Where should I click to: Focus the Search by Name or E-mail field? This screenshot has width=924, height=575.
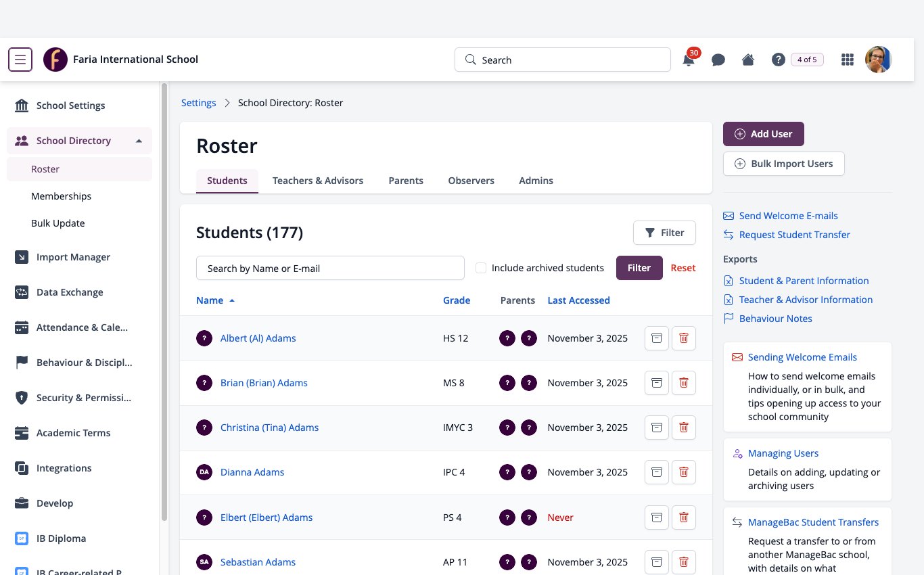pos(330,268)
